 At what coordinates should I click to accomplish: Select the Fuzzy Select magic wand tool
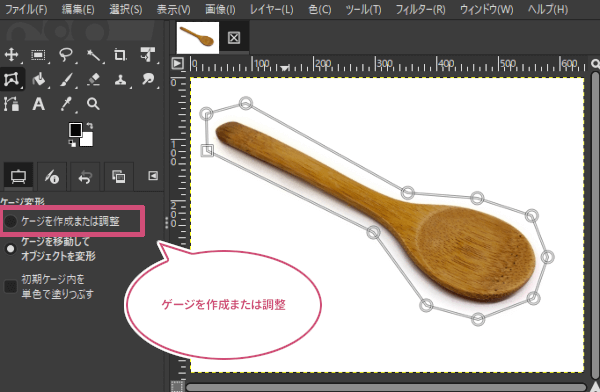point(93,55)
